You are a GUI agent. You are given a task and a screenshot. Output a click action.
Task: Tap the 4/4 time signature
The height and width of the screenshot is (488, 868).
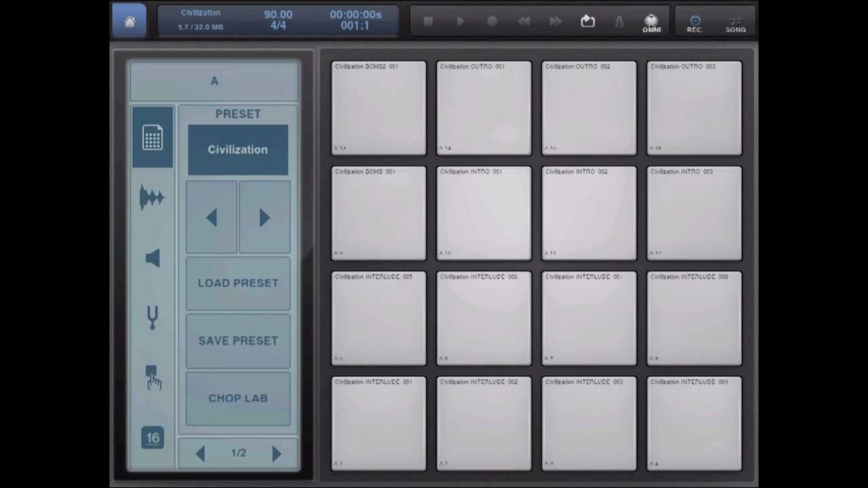(278, 26)
